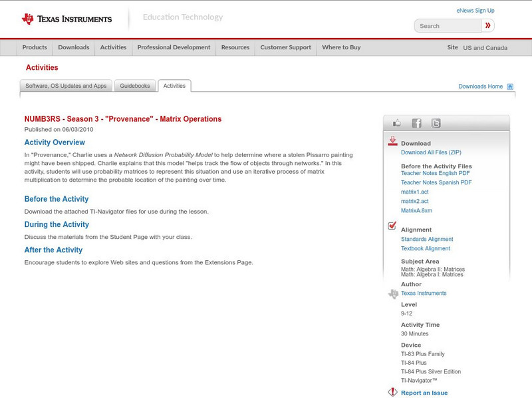Select the Activities tab
The height and width of the screenshot is (398, 532).
click(x=174, y=86)
